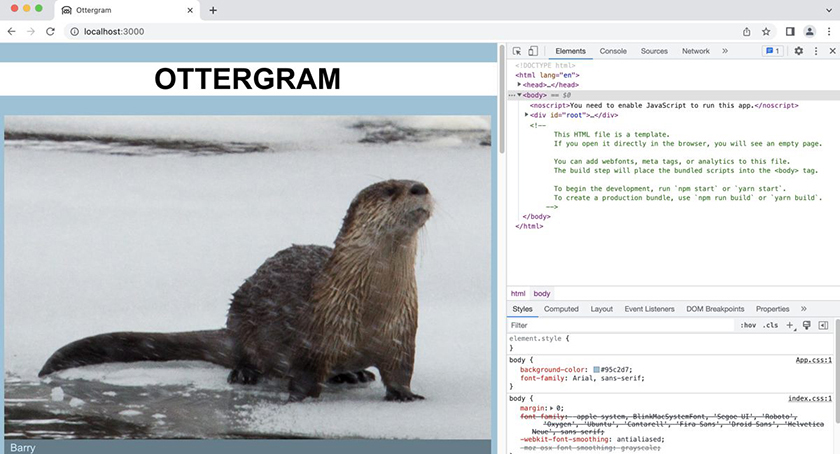This screenshot has width=840, height=454.
Task: Switch to the Console tab
Action: [613, 51]
